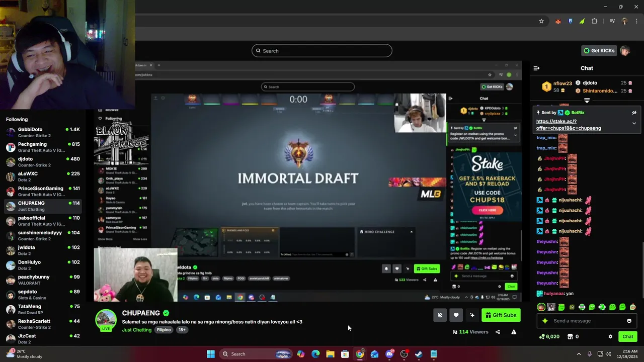The height and width of the screenshot is (362, 644).
Task: Open the sparkle subscribe button
Action: [x=472, y=315]
